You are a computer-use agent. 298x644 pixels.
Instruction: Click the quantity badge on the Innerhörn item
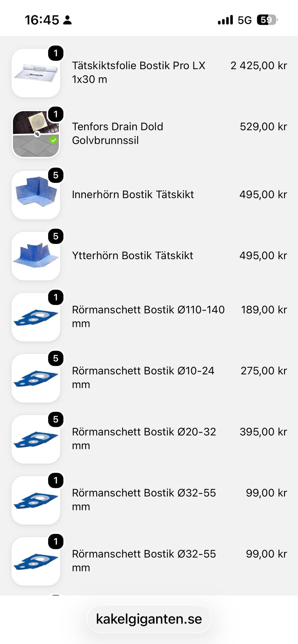click(56, 175)
